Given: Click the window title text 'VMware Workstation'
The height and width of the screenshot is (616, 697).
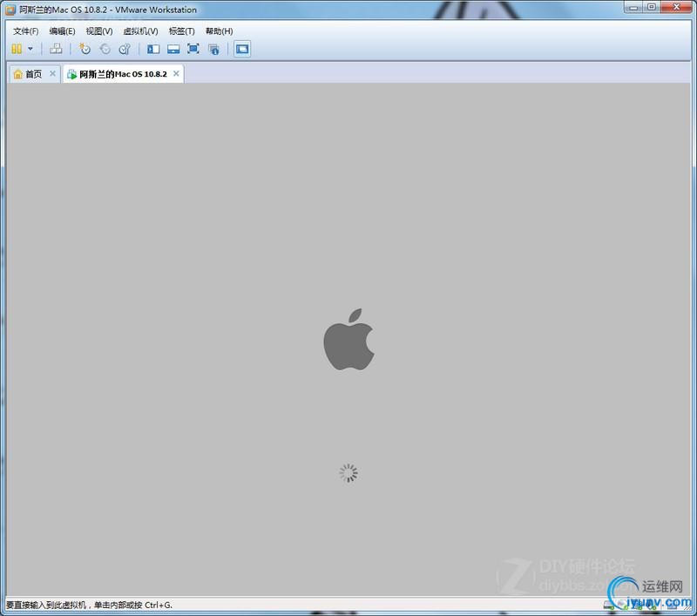Looking at the screenshot, I should pos(156,10).
